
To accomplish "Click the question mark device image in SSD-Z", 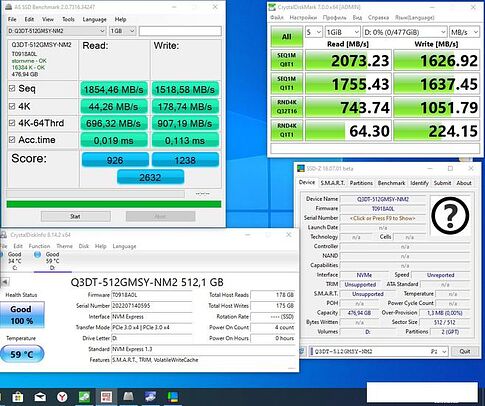I will coord(450,217).
